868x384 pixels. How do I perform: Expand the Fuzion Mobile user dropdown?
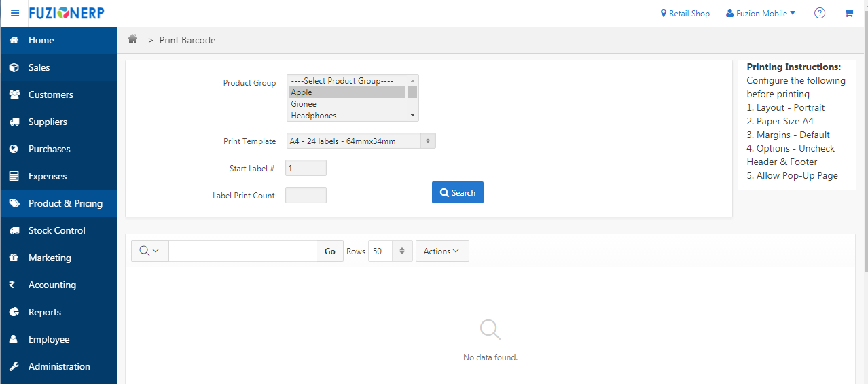click(x=760, y=14)
